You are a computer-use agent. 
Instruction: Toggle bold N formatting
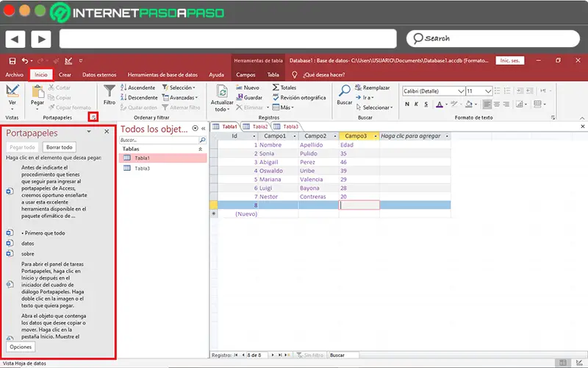[407, 104]
